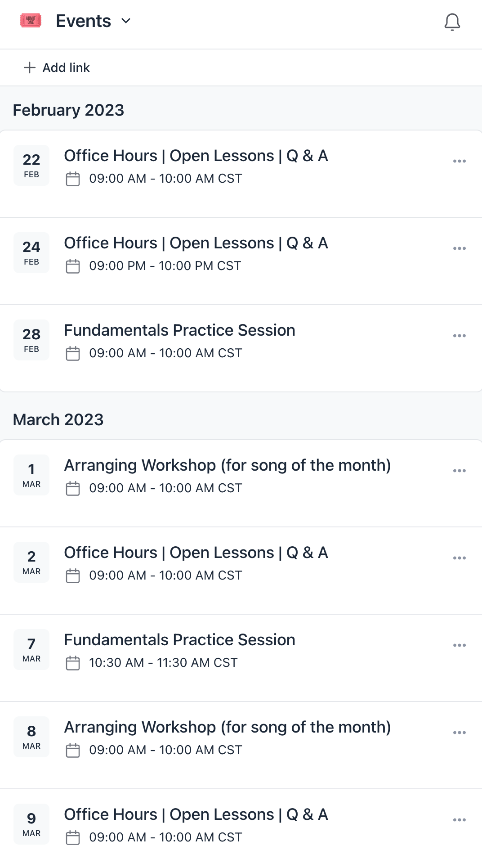Open options menu for Mar 7 Fundamentals session
This screenshot has width=482, height=868.
(459, 645)
